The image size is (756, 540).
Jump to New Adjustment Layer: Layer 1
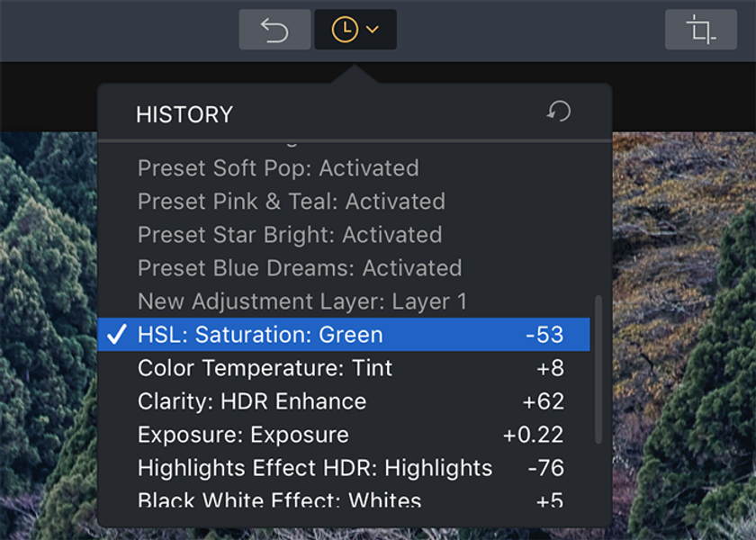(344, 301)
